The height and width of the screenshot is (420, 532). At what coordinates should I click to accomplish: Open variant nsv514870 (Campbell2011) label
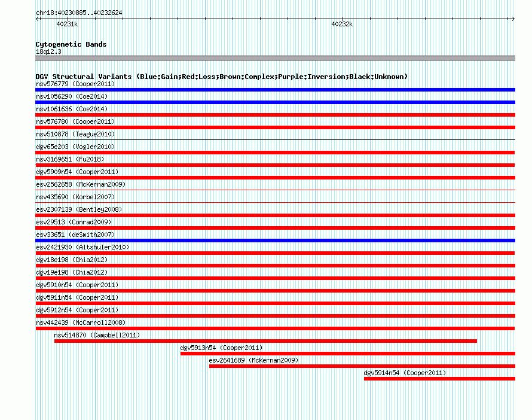point(97,335)
